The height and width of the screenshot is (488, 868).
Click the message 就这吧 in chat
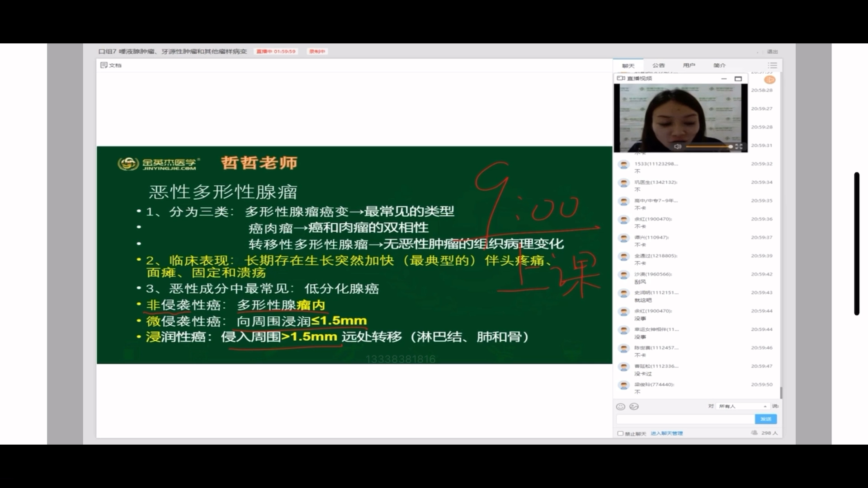[643, 300]
